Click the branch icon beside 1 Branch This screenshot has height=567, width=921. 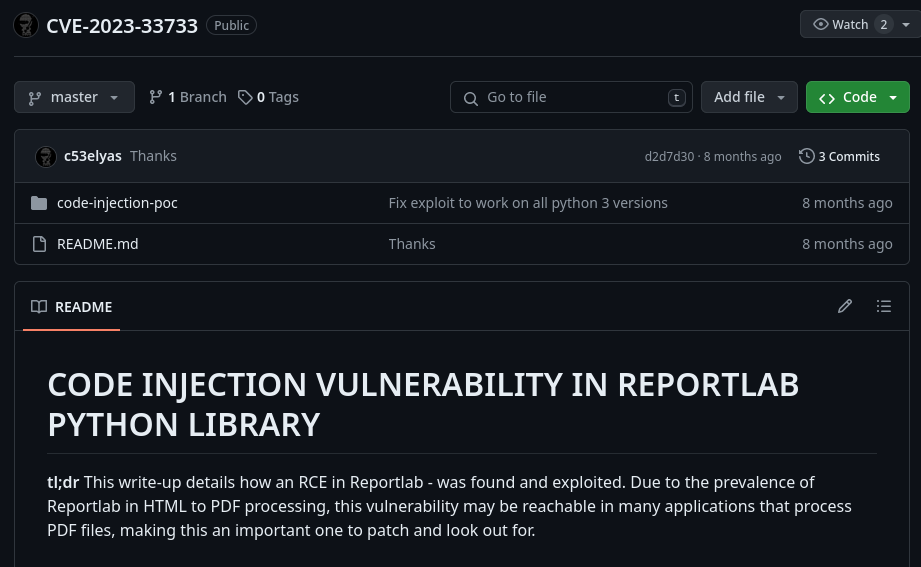click(156, 97)
